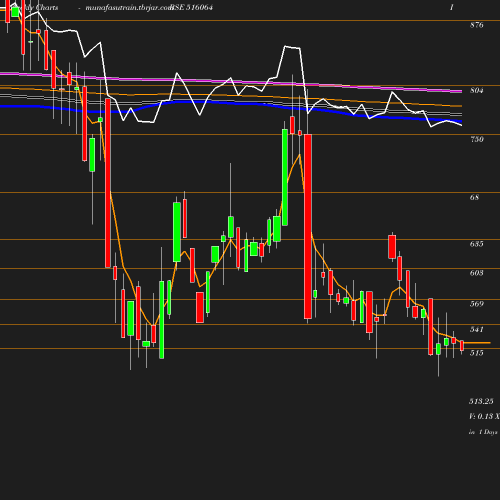Click the '513.25' last price value

tap(481, 401)
